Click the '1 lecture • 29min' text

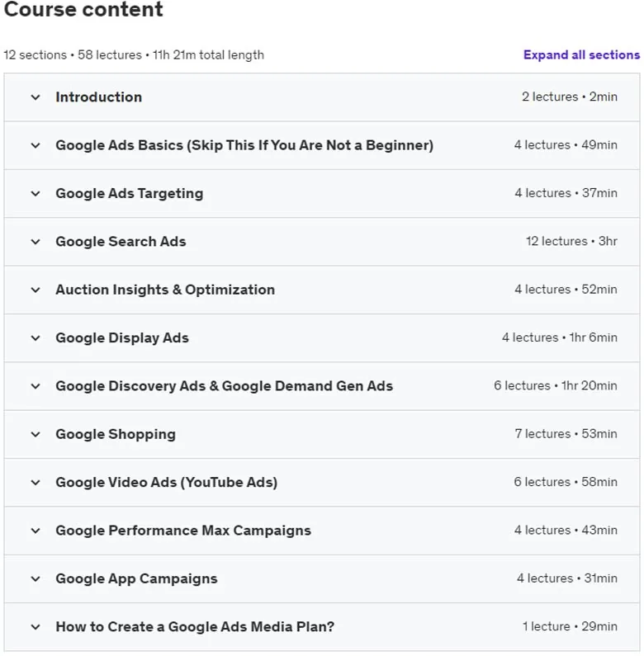click(x=570, y=626)
